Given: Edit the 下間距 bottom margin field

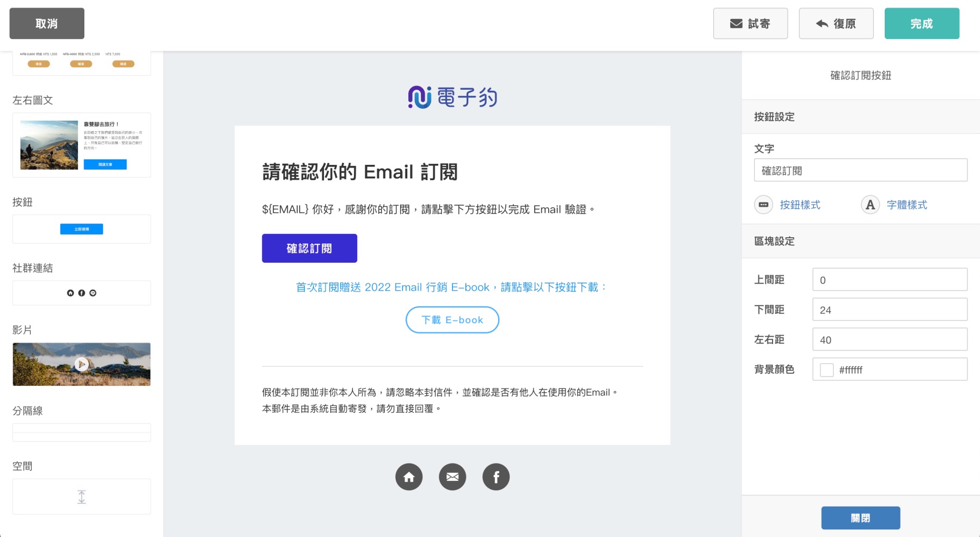Looking at the screenshot, I should coord(890,310).
